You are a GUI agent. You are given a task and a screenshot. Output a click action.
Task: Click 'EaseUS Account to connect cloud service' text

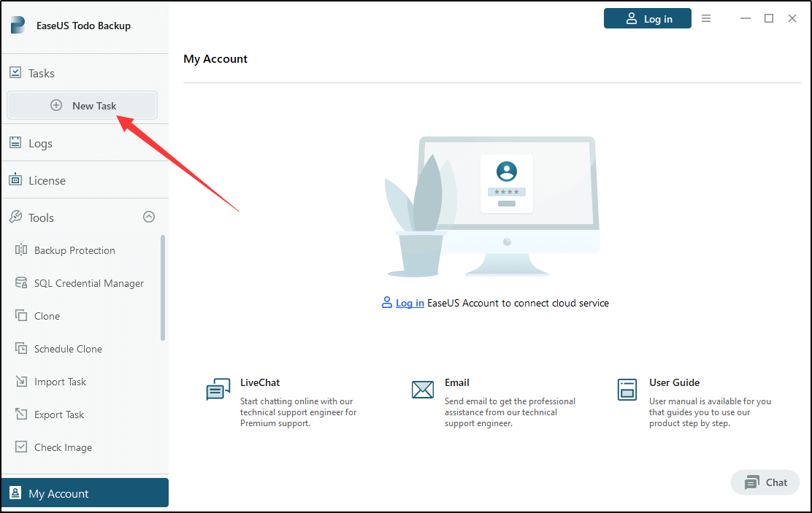tap(518, 303)
